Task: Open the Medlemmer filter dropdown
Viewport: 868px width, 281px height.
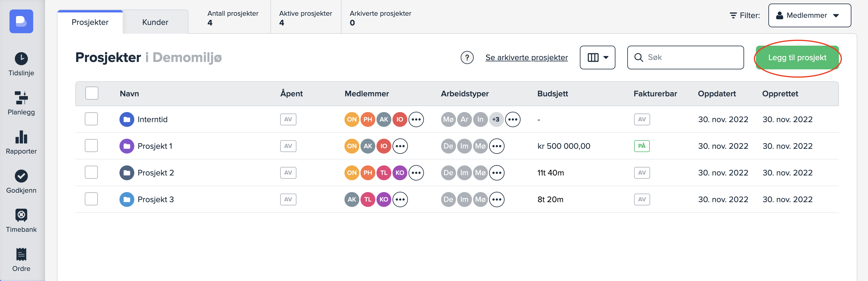Action: click(x=809, y=15)
